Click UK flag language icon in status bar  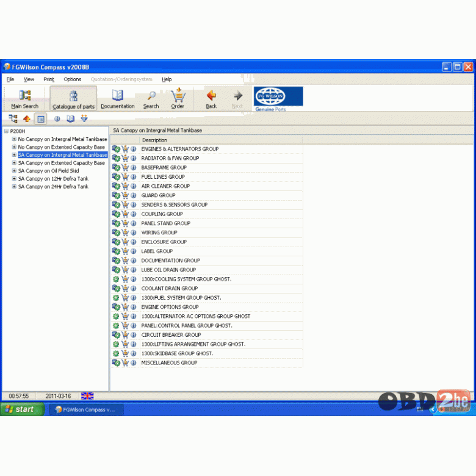87,396
